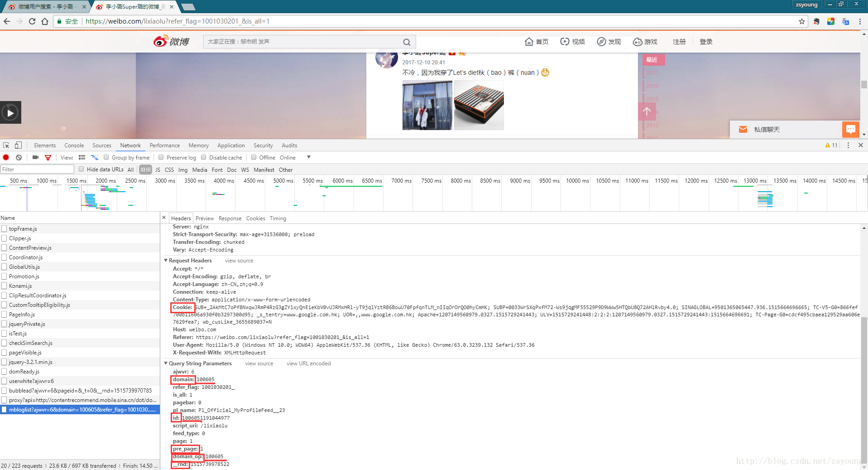Screen dimensions: 868x470
Task: Switch to the Security panel
Action: [263, 145]
